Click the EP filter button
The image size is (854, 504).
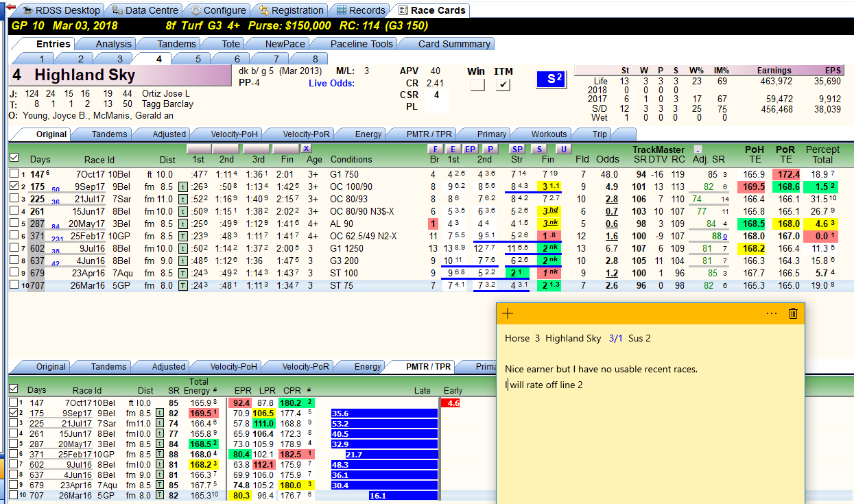coord(470,149)
